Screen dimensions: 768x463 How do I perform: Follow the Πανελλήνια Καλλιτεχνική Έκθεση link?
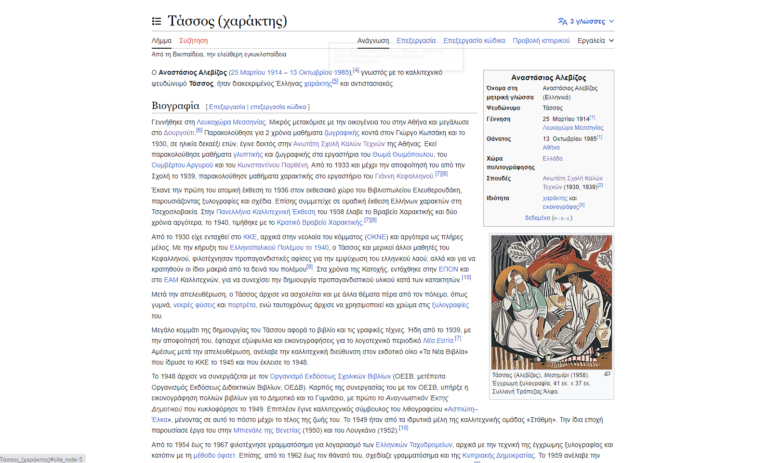tap(265, 212)
